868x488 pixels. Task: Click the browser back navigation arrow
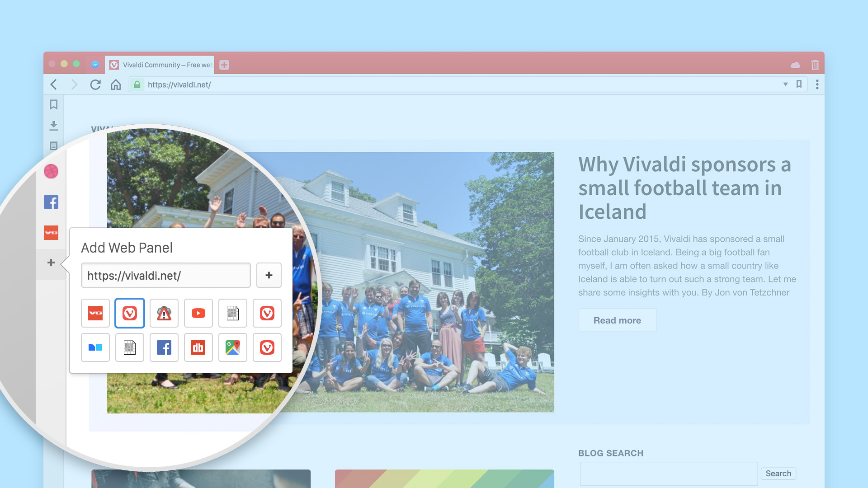pos(55,84)
